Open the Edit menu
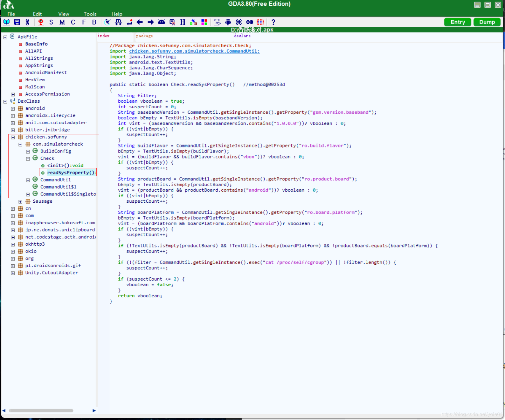505x420 pixels. [37, 14]
